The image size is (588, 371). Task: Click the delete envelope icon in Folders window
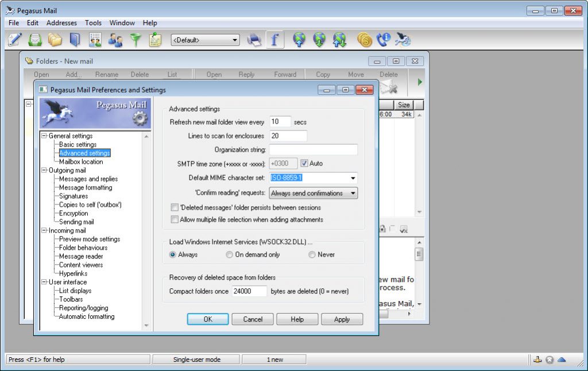click(x=388, y=88)
